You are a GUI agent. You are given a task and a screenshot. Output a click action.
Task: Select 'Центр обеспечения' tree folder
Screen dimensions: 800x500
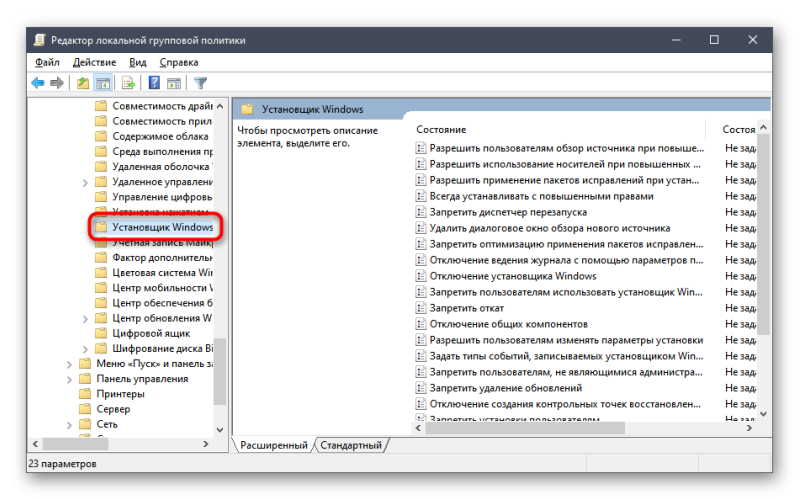pyautogui.click(x=162, y=303)
